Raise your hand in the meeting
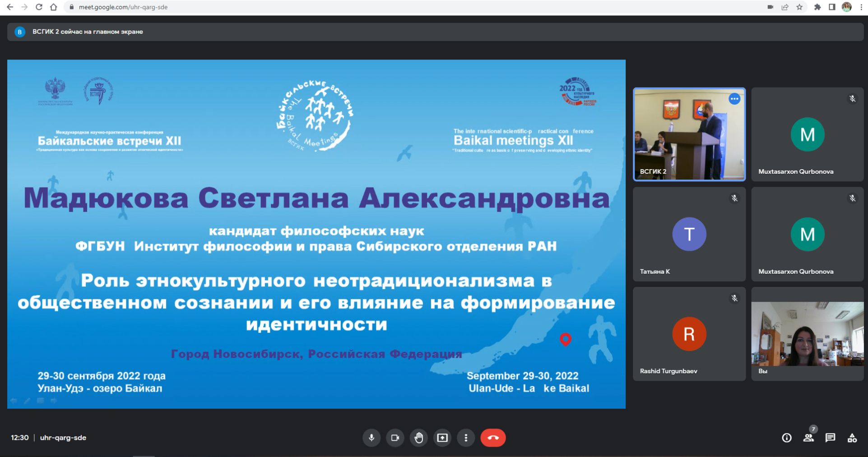This screenshot has width=868, height=457. coord(419,438)
